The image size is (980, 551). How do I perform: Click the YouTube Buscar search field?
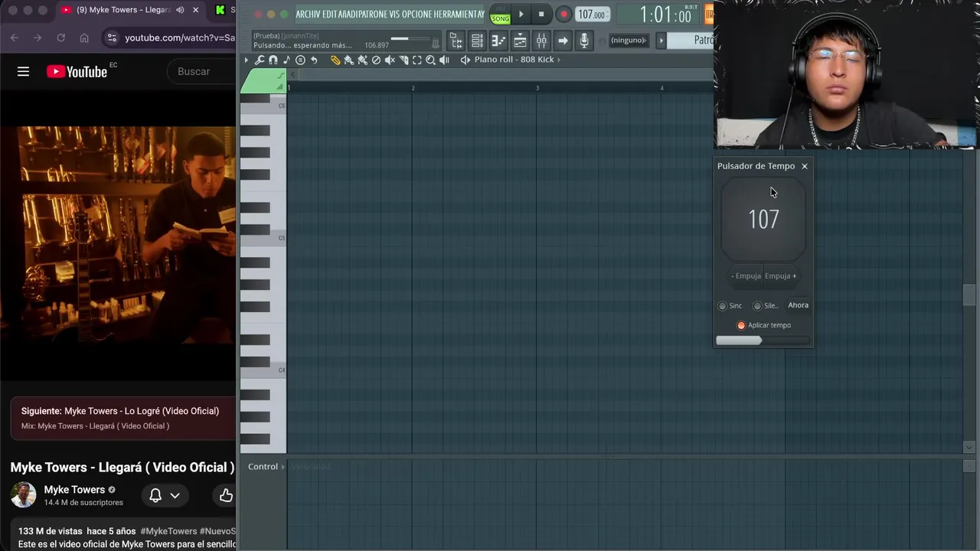pos(202,71)
